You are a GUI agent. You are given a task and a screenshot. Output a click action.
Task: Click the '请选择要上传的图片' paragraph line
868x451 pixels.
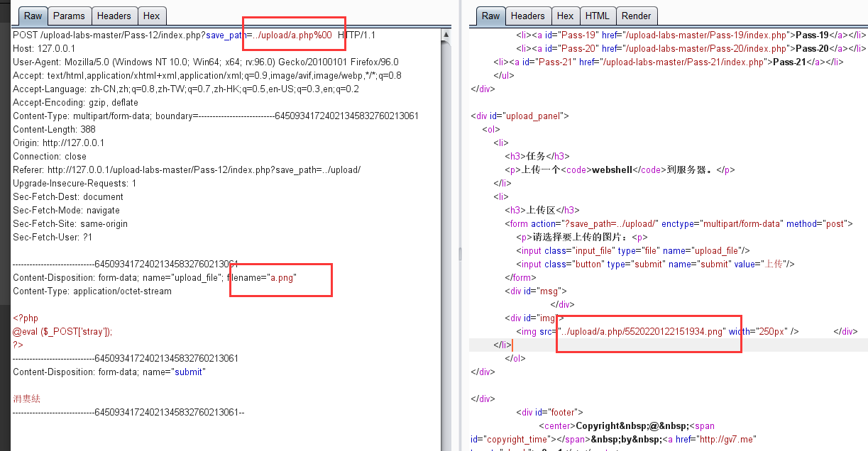point(581,237)
